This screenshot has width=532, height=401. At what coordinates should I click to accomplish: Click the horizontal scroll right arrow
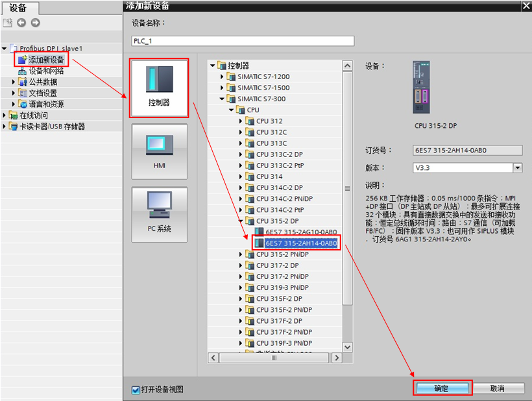[337, 358]
